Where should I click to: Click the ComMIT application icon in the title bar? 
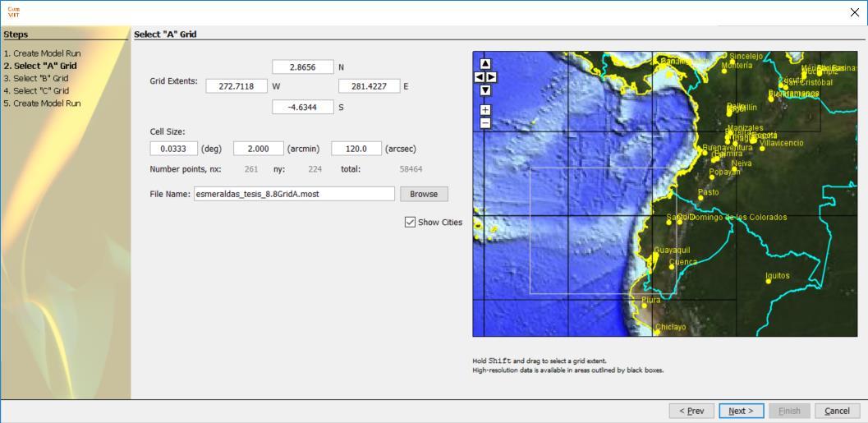(14, 11)
